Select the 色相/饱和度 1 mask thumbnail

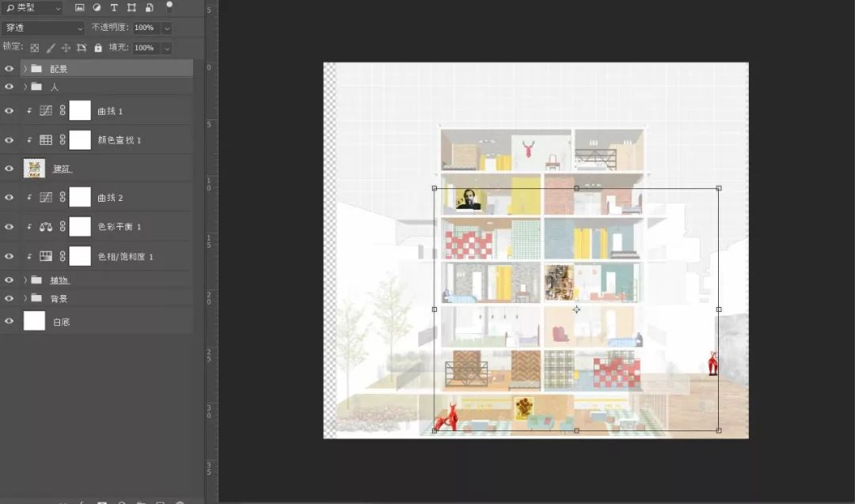pyautogui.click(x=80, y=256)
